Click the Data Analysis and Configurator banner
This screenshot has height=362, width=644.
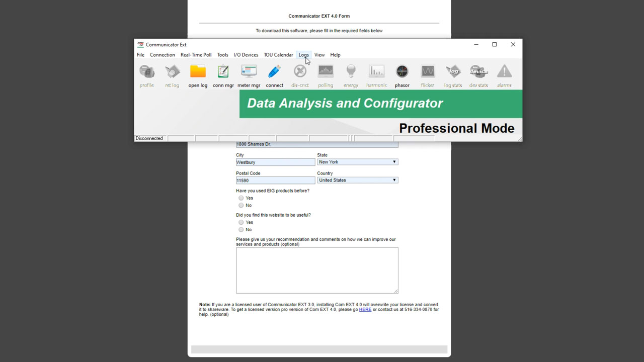click(x=381, y=104)
